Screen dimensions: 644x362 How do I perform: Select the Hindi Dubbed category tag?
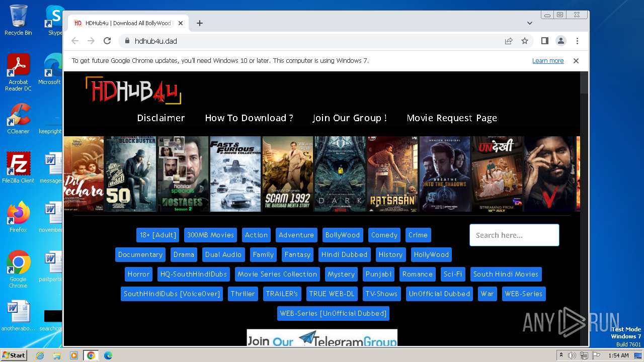(345, 254)
